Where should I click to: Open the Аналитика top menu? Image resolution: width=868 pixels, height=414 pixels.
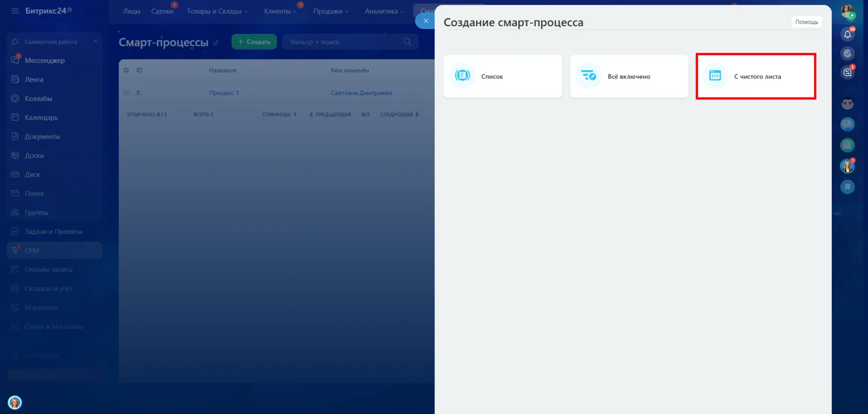[x=384, y=11]
